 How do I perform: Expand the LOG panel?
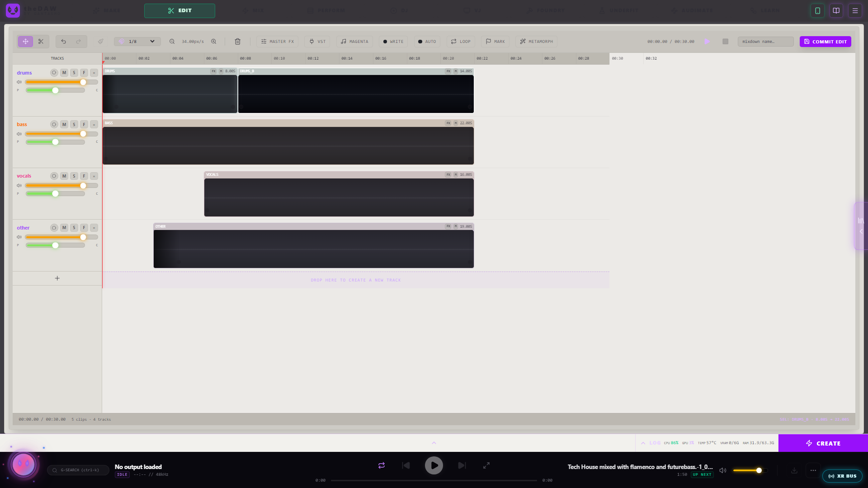tap(651, 443)
